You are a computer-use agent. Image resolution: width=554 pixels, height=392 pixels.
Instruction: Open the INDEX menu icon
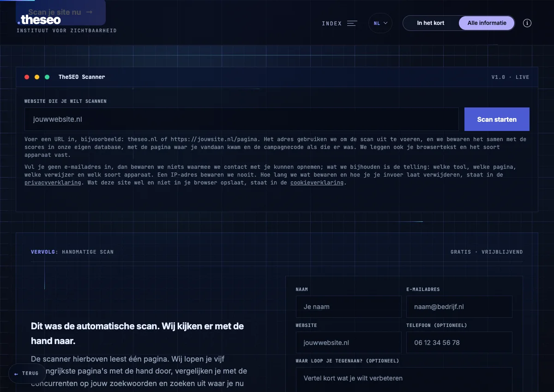pos(352,23)
